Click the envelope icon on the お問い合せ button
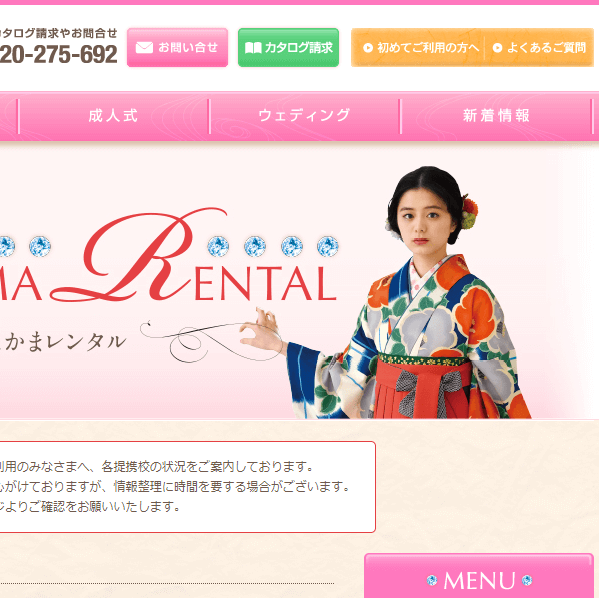This screenshot has height=598, width=599. [x=144, y=48]
